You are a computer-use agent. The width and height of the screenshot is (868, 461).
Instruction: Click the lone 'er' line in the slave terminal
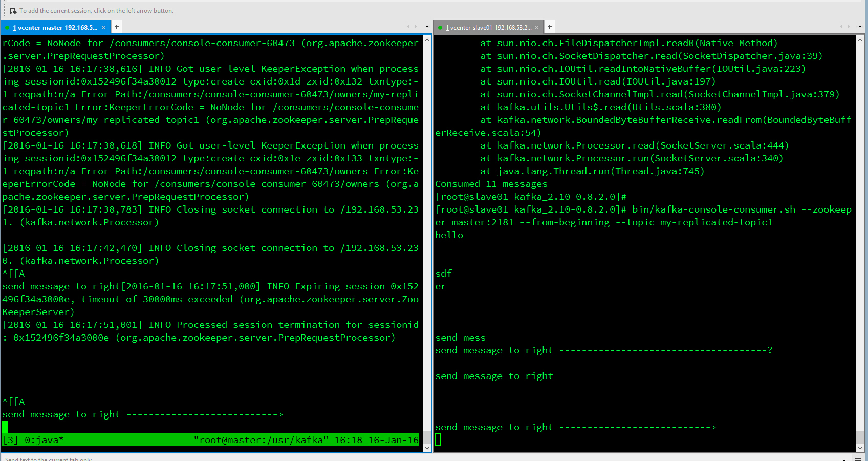pyautogui.click(x=441, y=286)
